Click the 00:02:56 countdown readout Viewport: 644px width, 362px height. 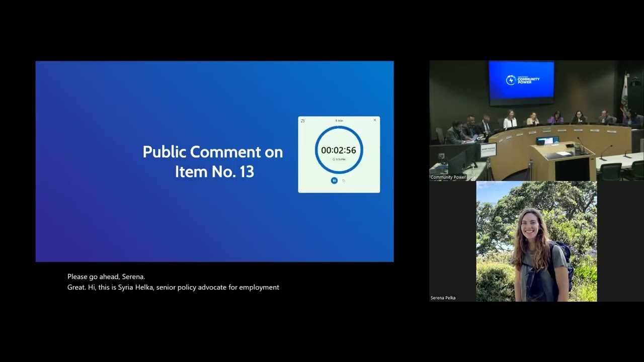pyautogui.click(x=339, y=150)
